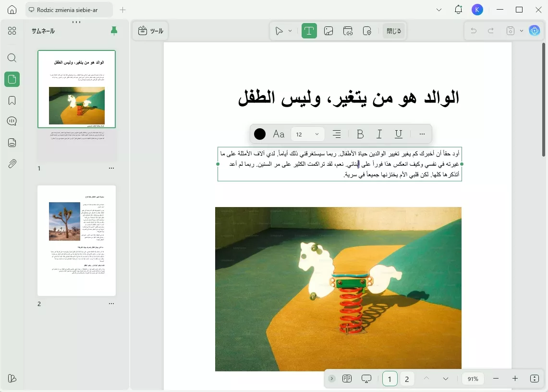
Task: Open the text color swatch
Action: (x=260, y=134)
